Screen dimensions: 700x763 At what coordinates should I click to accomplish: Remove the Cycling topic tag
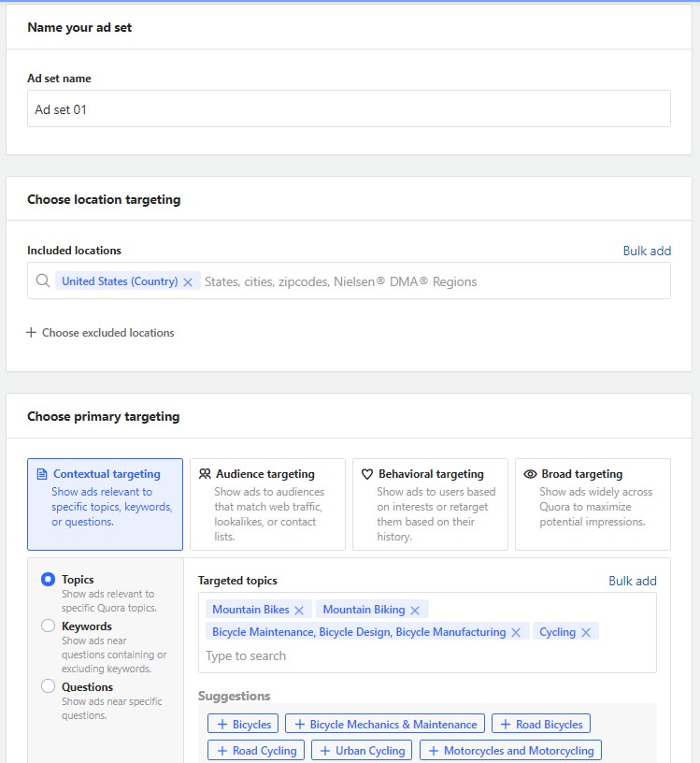pos(586,632)
